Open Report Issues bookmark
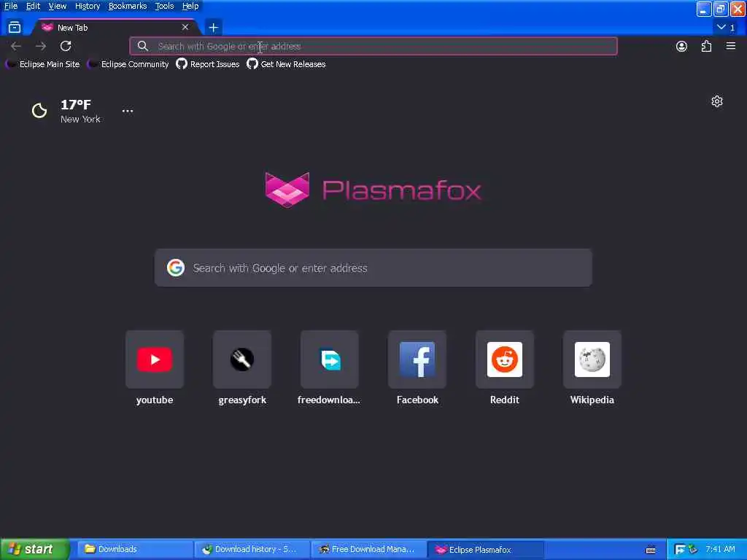The height and width of the screenshot is (560, 747). pyautogui.click(x=208, y=64)
